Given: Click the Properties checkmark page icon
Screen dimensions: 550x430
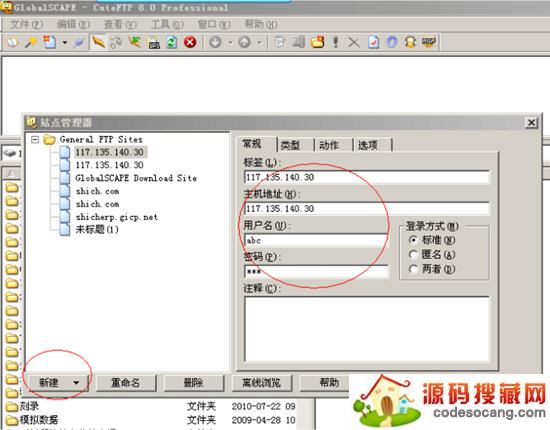Looking at the screenshot, I should (x=373, y=42).
